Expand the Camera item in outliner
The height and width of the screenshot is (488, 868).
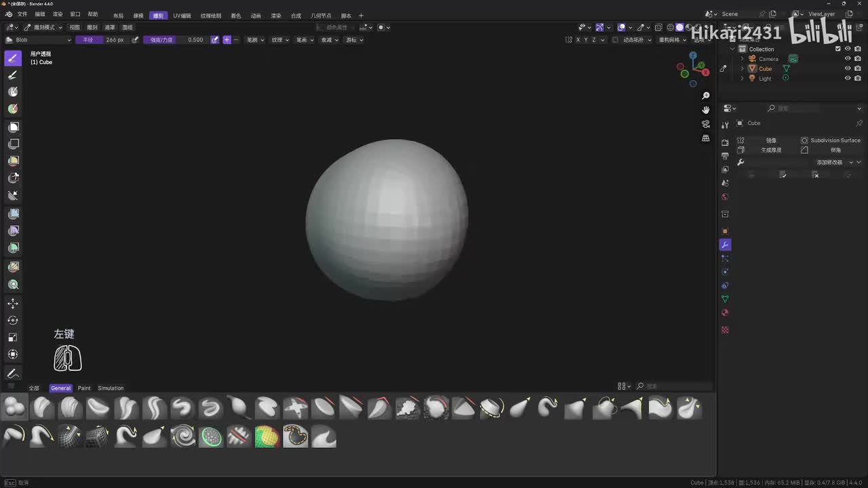pyautogui.click(x=742, y=59)
